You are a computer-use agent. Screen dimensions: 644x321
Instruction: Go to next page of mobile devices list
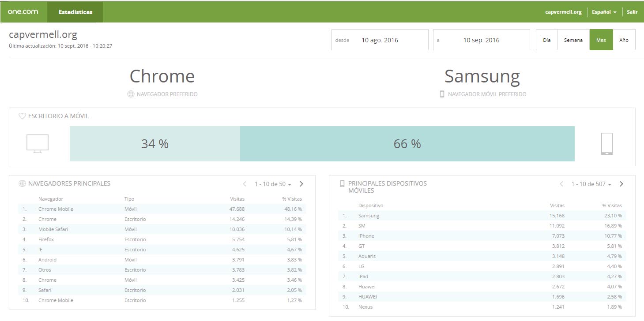coord(621,184)
